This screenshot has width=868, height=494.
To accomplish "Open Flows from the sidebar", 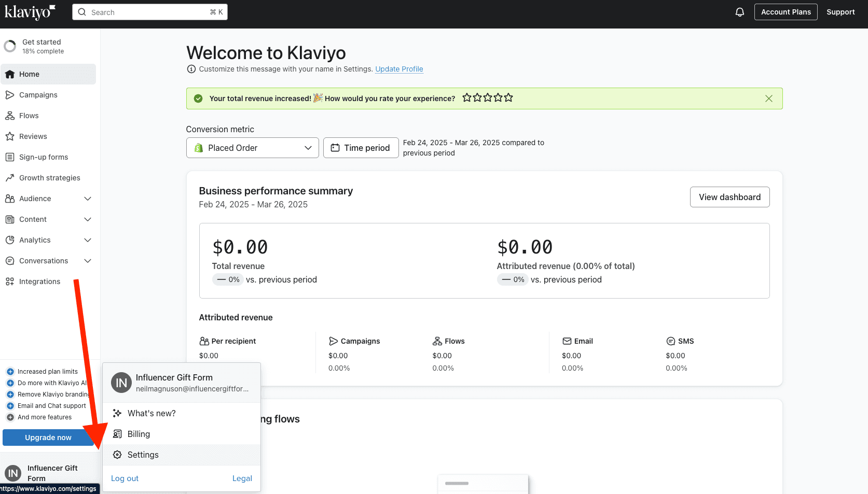I will (x=48, y=116).
